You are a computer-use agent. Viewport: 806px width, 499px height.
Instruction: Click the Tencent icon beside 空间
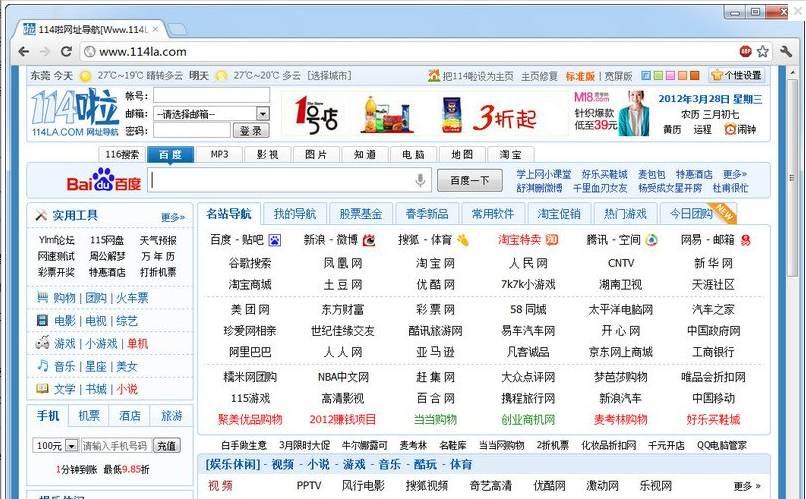click(x=651, y=240)
